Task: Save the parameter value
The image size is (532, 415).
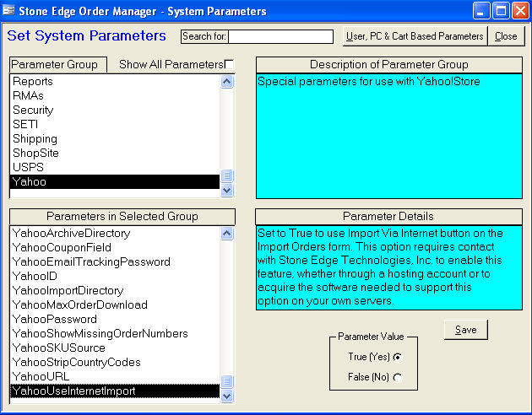Action: pyautogui.click(x=466, y=330)
